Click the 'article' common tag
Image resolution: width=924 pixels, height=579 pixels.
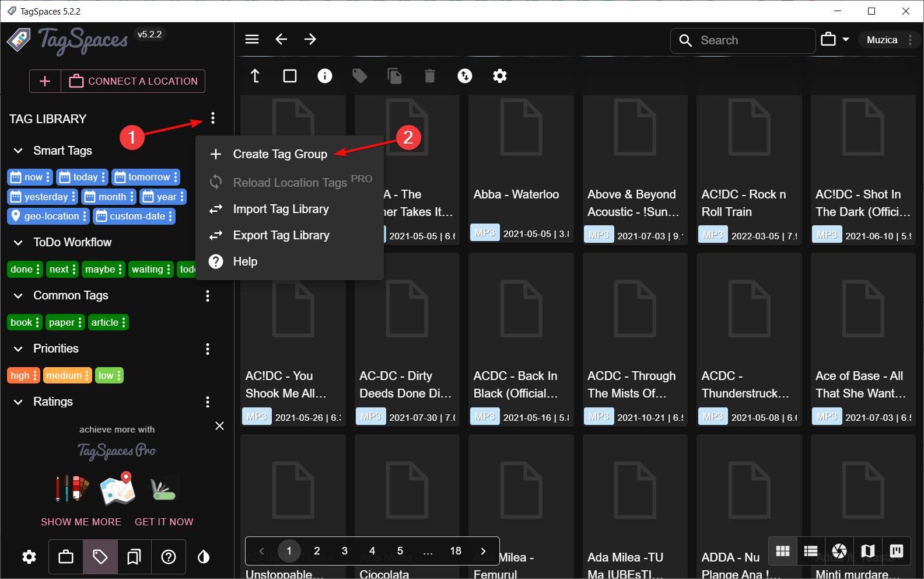(108, 322)
